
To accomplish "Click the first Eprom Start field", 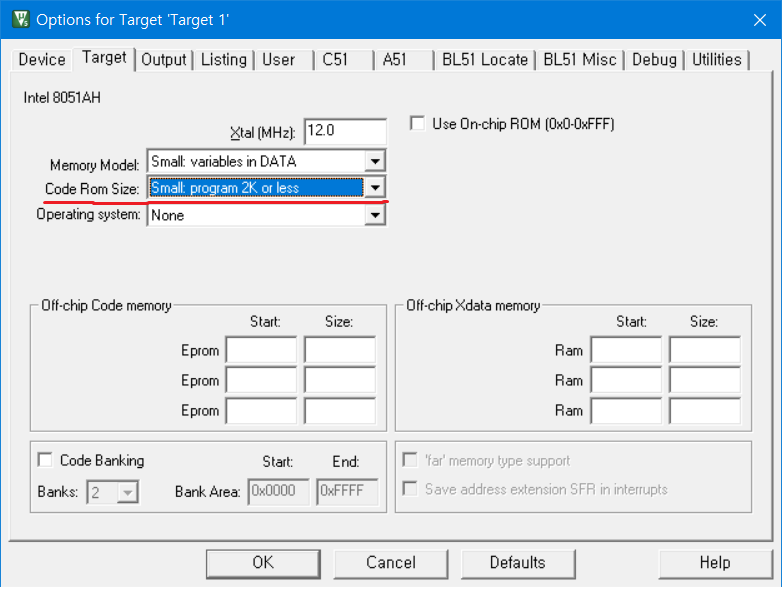I will [261, 350].
